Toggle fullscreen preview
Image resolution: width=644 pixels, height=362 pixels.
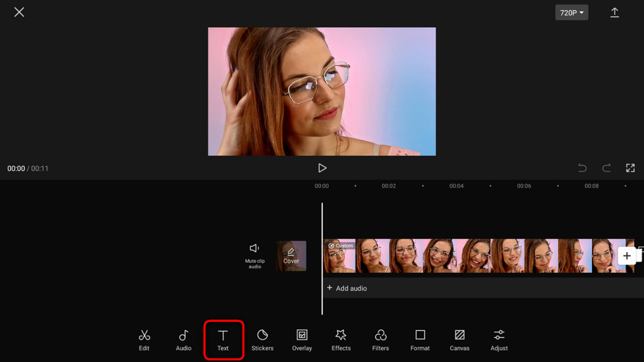630,168
